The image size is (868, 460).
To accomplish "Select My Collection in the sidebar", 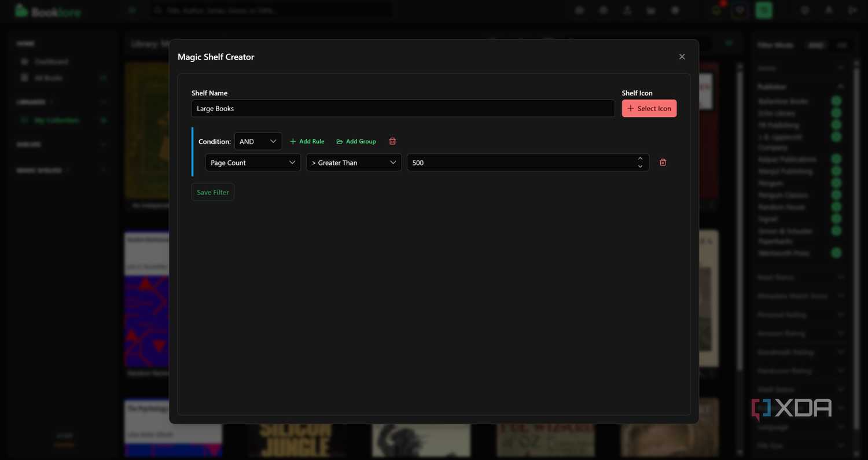I will coord(56,120).
